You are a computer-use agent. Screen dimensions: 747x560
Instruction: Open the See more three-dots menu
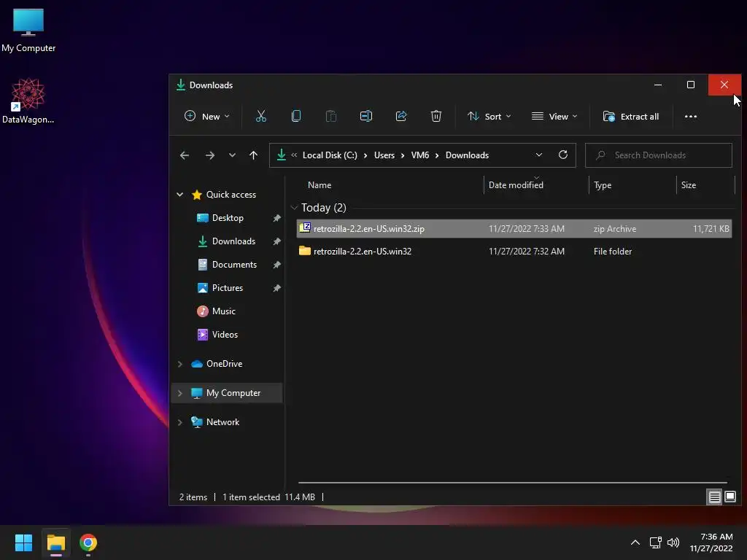pos(691,116)
